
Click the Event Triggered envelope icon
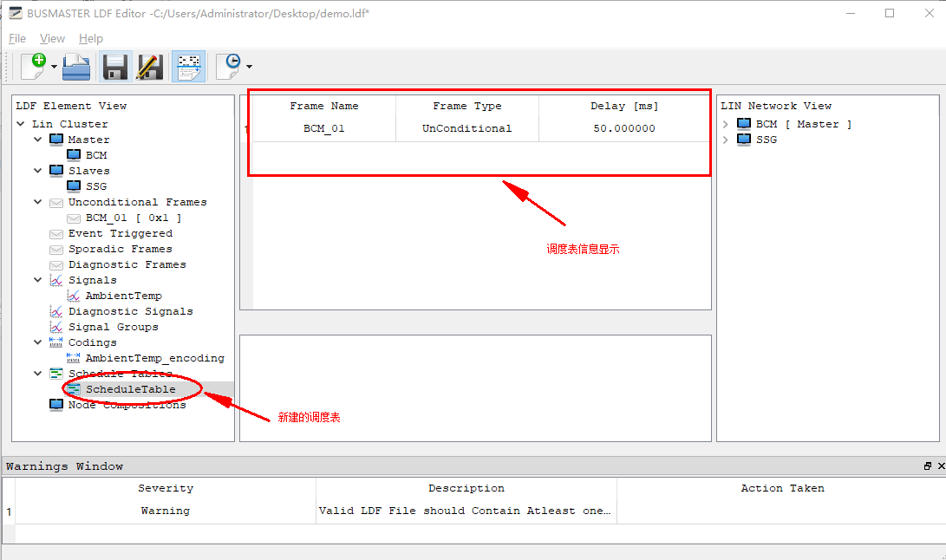click(x=56, y=234)
